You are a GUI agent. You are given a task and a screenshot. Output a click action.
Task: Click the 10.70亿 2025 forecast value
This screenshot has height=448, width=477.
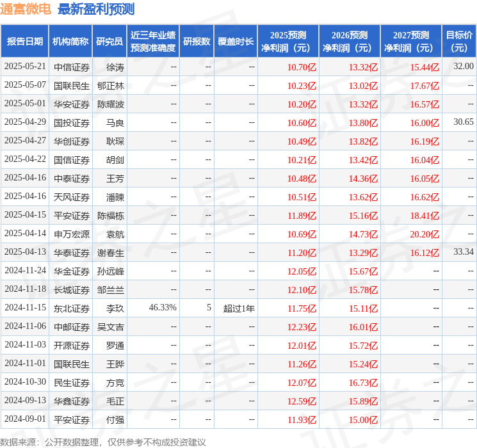click(x=302, y=67)
